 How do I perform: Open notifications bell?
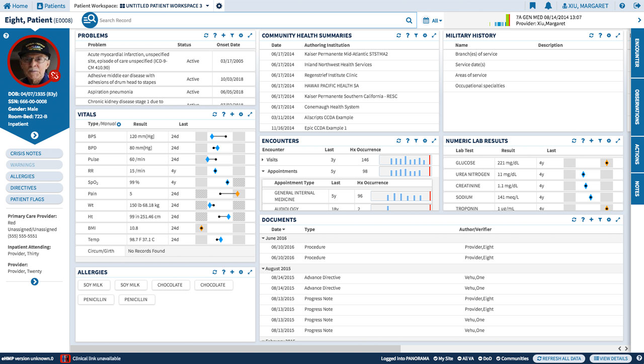[x=548, y=6]
